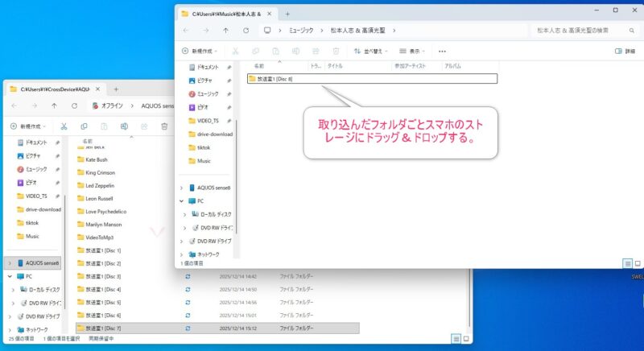Expand AQUOS sense8 node in back window sidebar
The height and width of the screenshot is (351, 644).
10,263
